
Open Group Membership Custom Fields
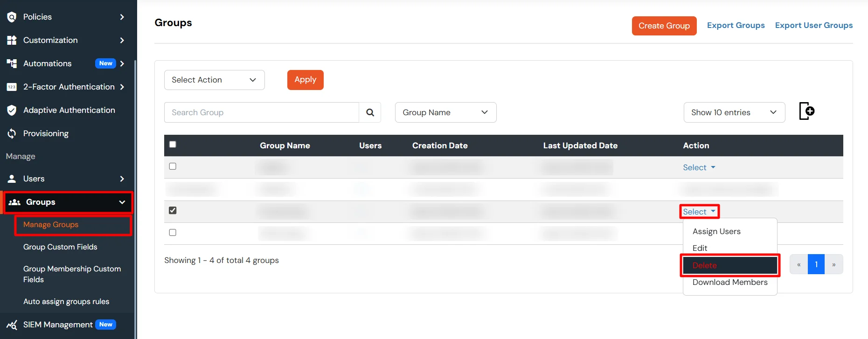tap(72, 274)
